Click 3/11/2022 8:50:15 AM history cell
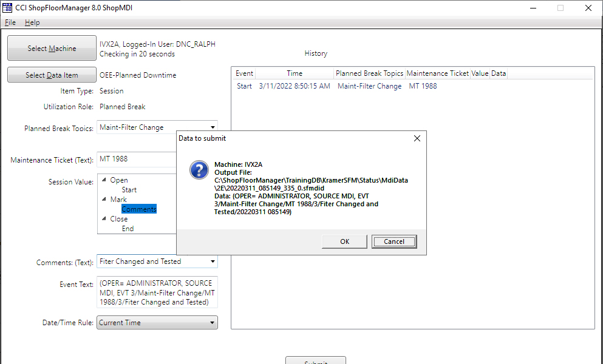Screen dimensions: 603x364 (295, 86)
